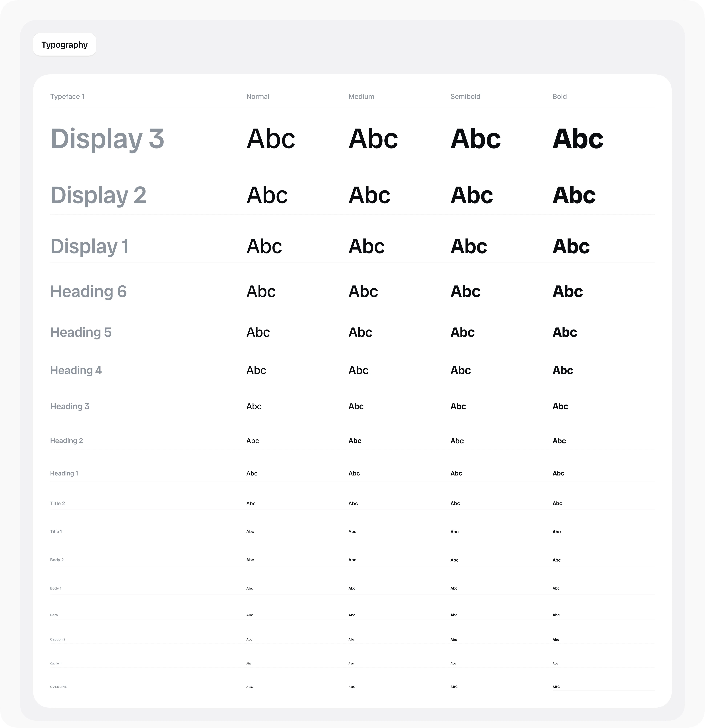The height and width of the screenshot is (728, 705).
Task: Click the Title 2 style label
Action: click(x=58, y=503)
